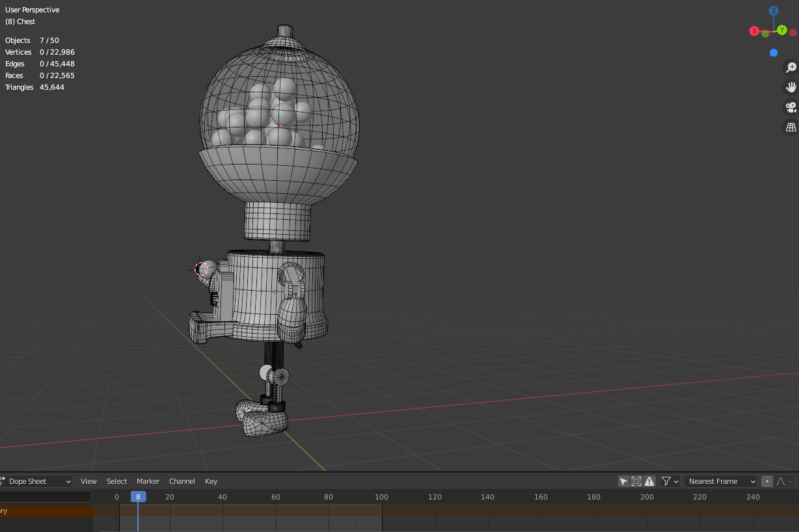Expand the filters funnel dropdown
This screenshot has height=532, width=799.
[670, 481]
